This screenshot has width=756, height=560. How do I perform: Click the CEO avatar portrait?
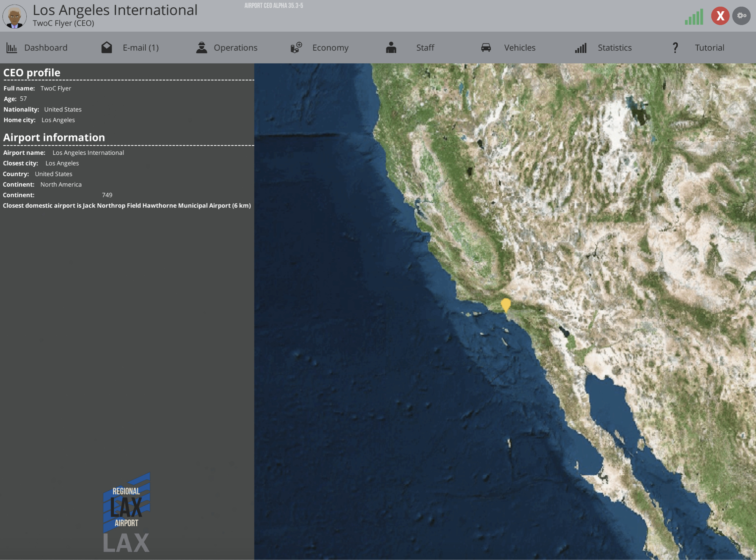pyautogui.click(x=15, y=16)
